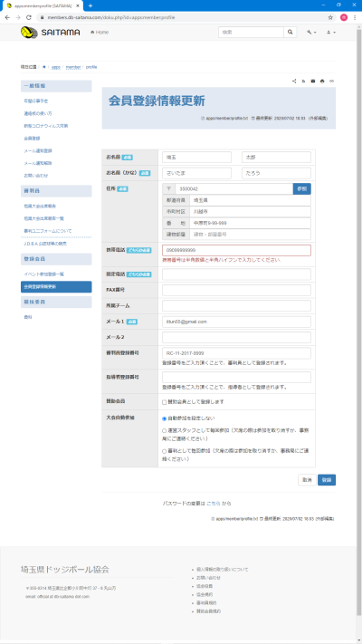Select the 自動参加を設定しない radio option
The width and height of the screenshot is (362, 644).
click(x=164, y=419)
